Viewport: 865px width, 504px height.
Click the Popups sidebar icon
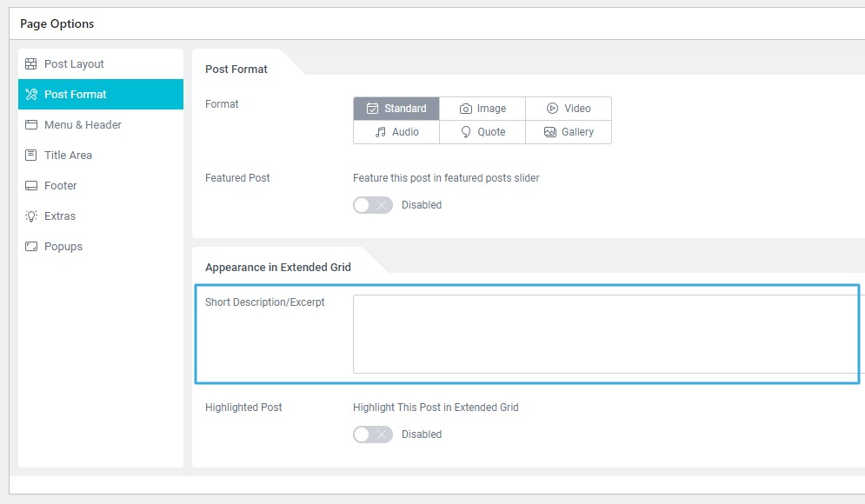(x=32, y=246)
